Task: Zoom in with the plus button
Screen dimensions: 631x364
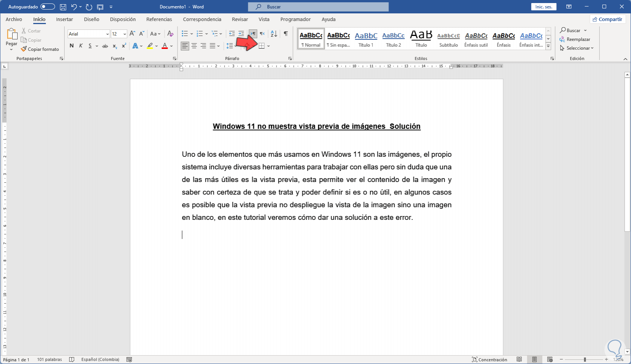Action: (607, 360)
